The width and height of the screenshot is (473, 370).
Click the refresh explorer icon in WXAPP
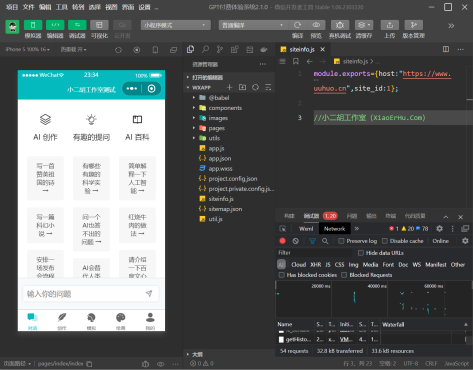tap(255, 87)
